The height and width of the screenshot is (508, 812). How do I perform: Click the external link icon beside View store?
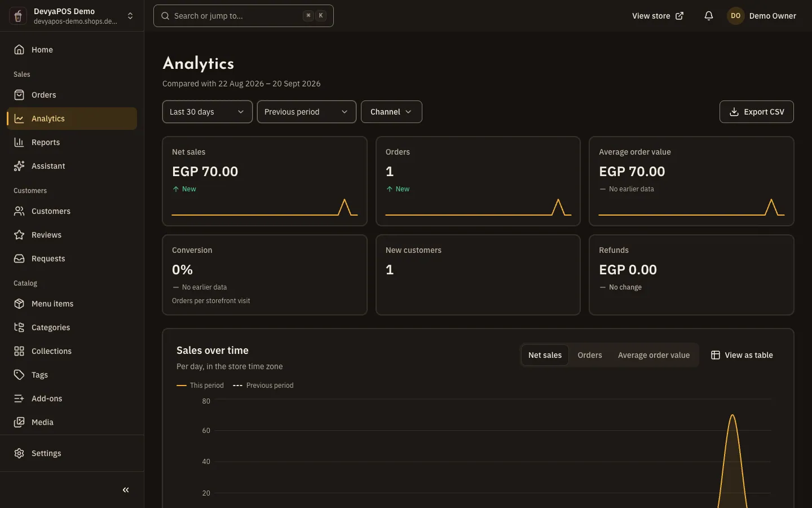point(679,16)
